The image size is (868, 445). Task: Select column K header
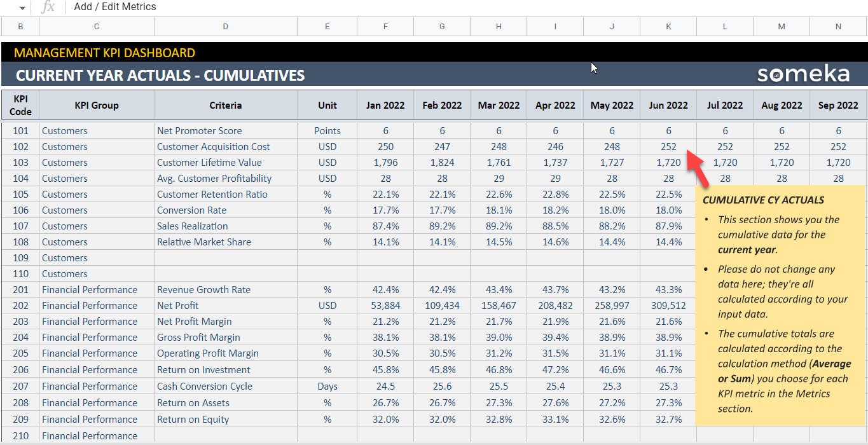point(668,27)
